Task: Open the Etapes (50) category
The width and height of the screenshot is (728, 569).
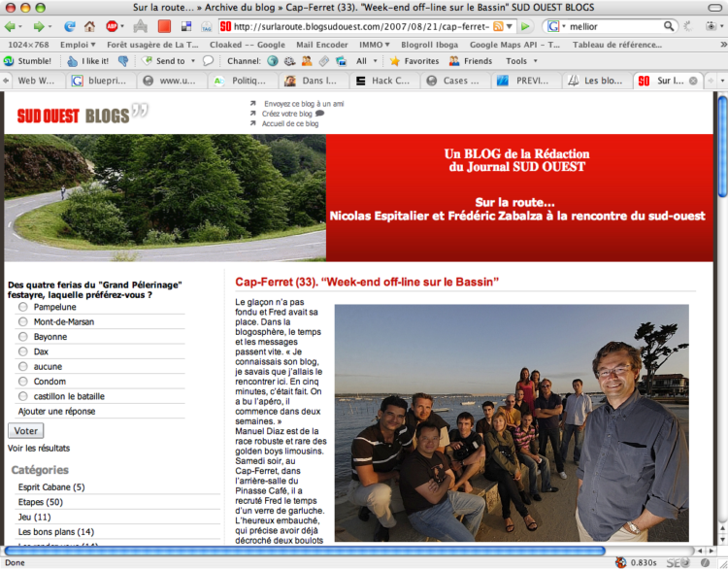Action: (x=41, y=502)
